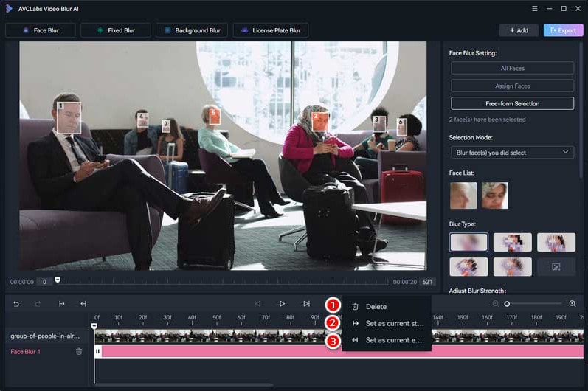Choose the custom image blur type icon
This screenshot has width=588, height=391.
pyautogui.click(x=556, y=266)
